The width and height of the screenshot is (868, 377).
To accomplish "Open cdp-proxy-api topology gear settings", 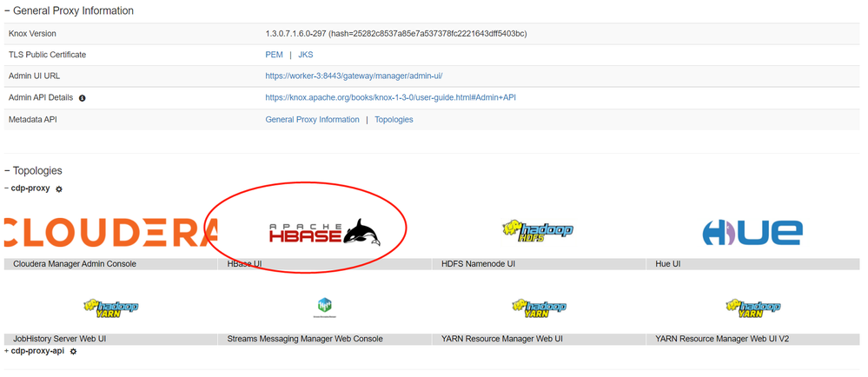I will click(x=74, y=352).
